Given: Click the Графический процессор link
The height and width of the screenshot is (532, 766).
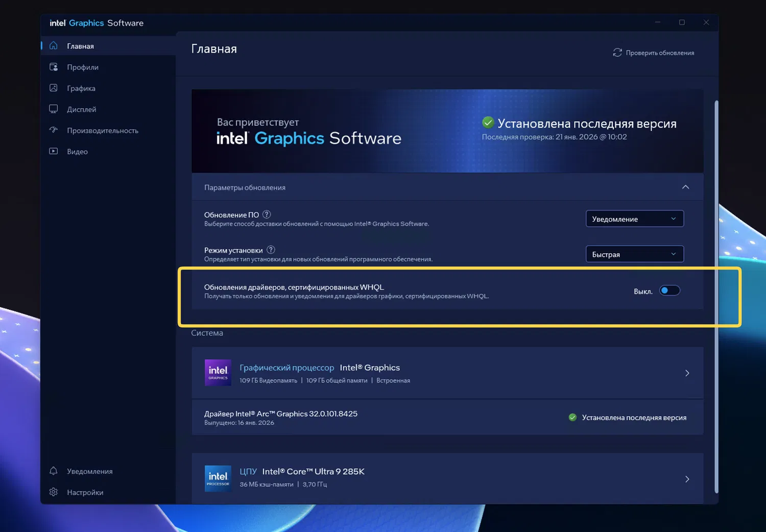Looking at the screenshot, I should click(287, 368).
